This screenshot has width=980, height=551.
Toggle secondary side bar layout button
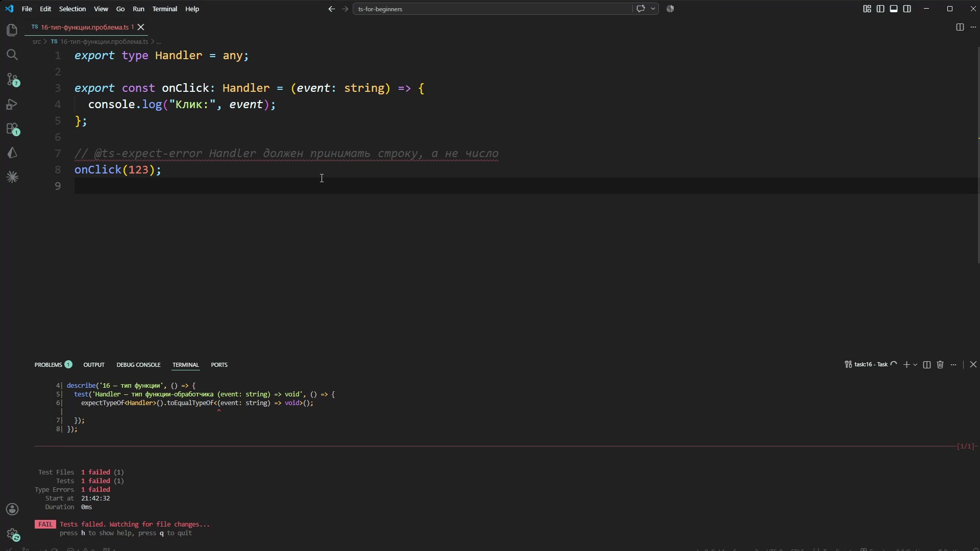(x=907, y=9)
